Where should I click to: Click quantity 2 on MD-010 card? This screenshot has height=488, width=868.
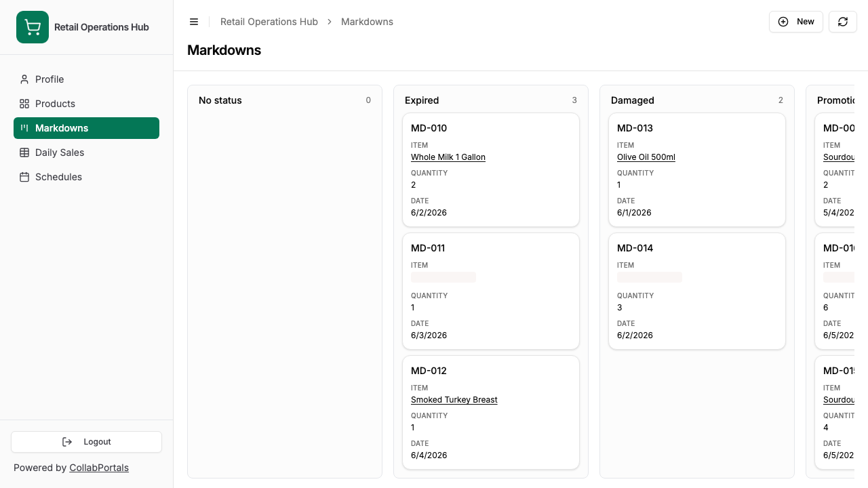414,185
